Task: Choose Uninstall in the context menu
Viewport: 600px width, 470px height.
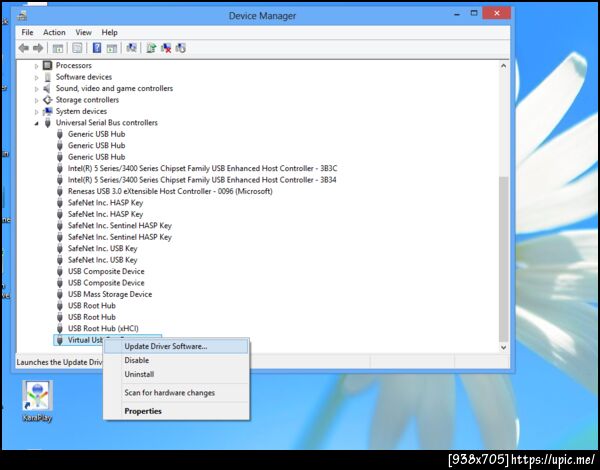Action: pyautogui.click(x=176, y=374)
